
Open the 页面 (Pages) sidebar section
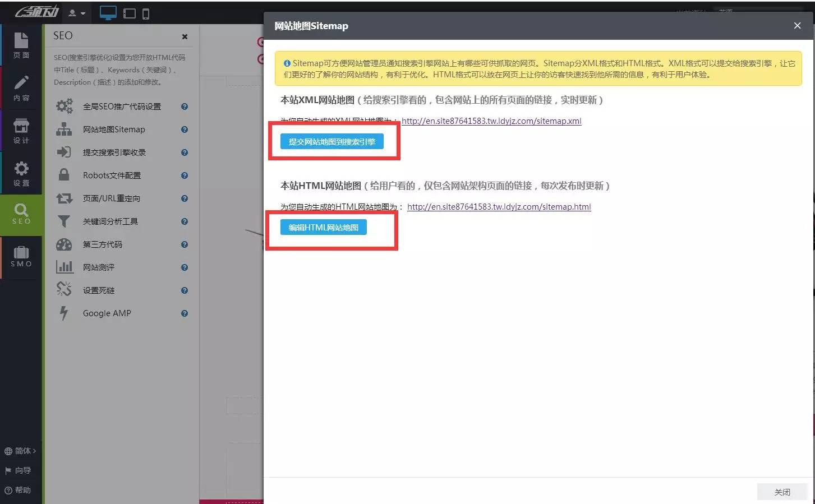click(21, 45)
